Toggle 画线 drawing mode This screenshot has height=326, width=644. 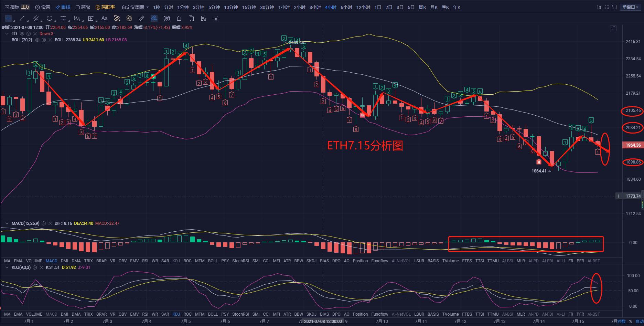point(63,7)
